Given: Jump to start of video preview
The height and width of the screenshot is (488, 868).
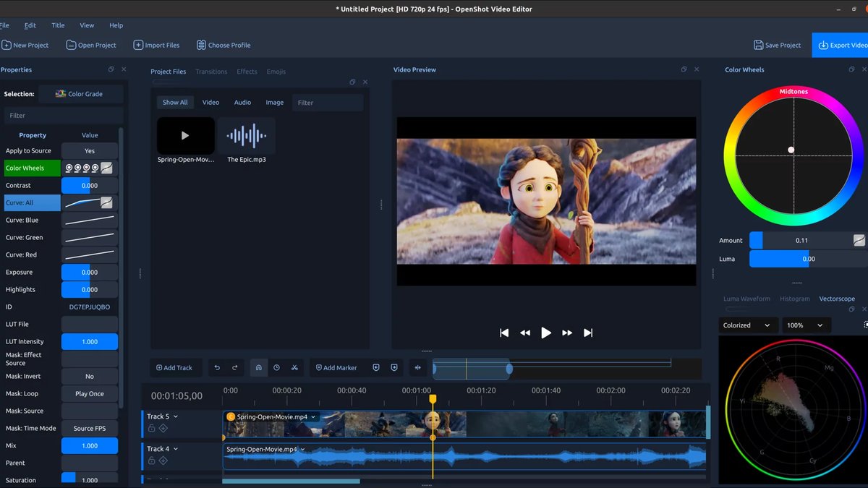Looking at the screenshot, I should tap(504, 333).
